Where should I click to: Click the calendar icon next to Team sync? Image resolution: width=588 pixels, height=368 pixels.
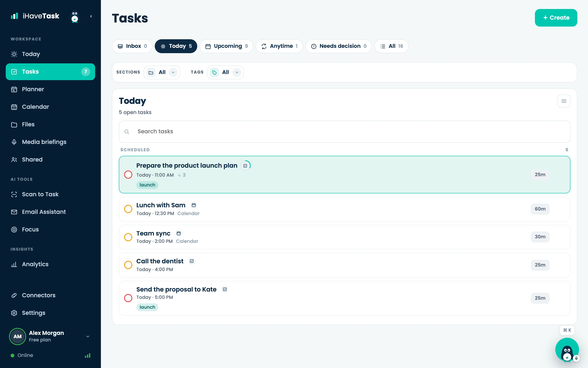(179, 233)
